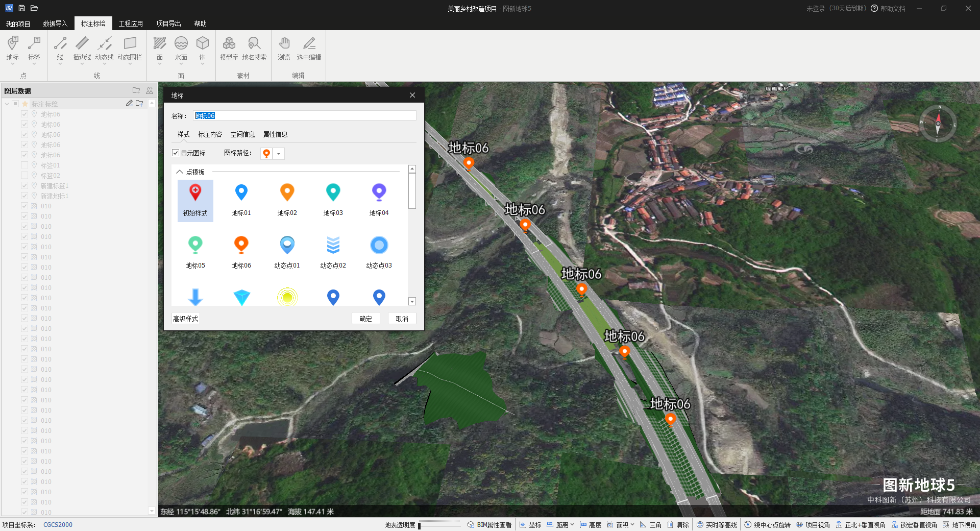Activate the 浏览 browse hand tool
980x531 pixels.
pyautogui.click(x=284, y=49)
